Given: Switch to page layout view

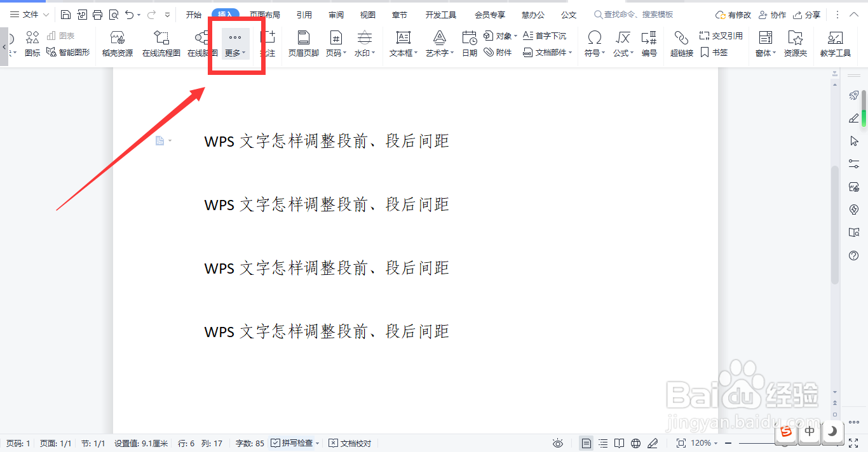Looking at the screenshot, I should pyautogui.click(x=587, y=443).
